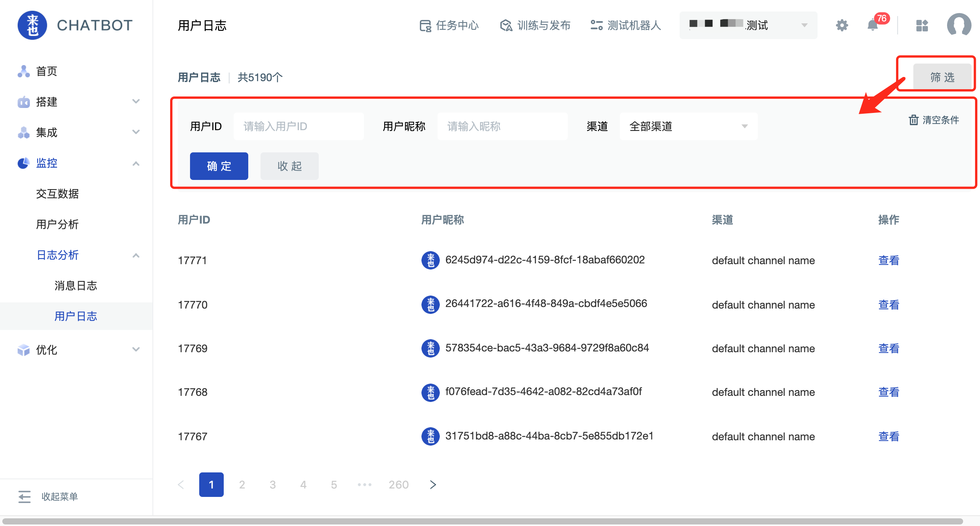The width and height of the screenshot is (980, 526).
Task: Open the 全部渠道 channel dropdown
Action: [688, 126]
